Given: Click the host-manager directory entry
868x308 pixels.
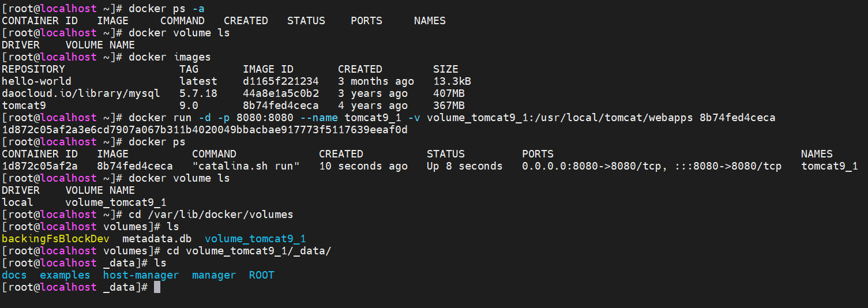Looking at the screenshot, I should (x=141, y=275).
